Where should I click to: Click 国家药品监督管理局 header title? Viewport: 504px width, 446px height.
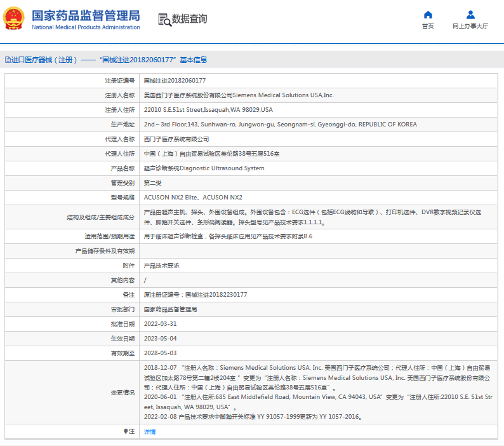[86, 16]
